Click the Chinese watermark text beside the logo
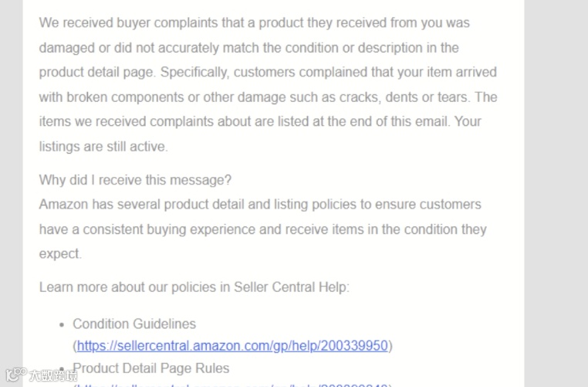 pos(53,375)
